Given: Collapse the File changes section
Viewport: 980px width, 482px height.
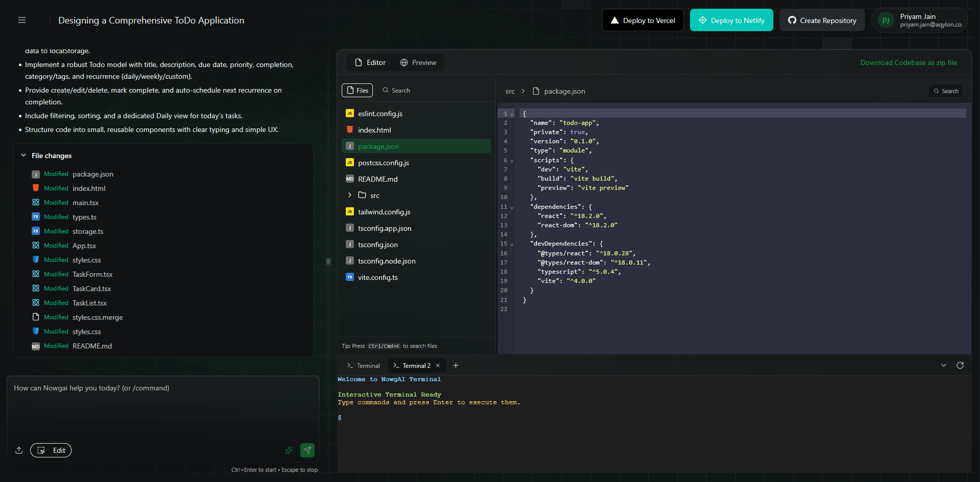Looking at the screenshot, I should point(23,155).
